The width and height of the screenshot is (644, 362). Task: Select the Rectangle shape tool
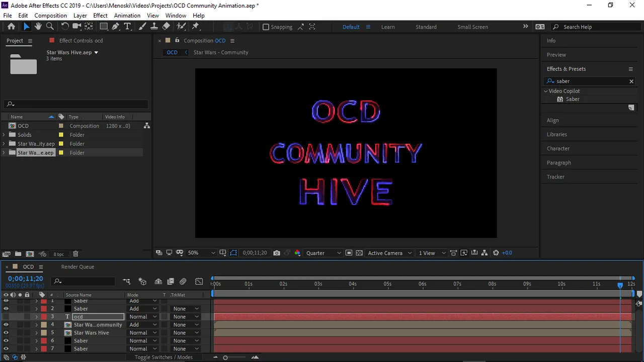[104, 27]
